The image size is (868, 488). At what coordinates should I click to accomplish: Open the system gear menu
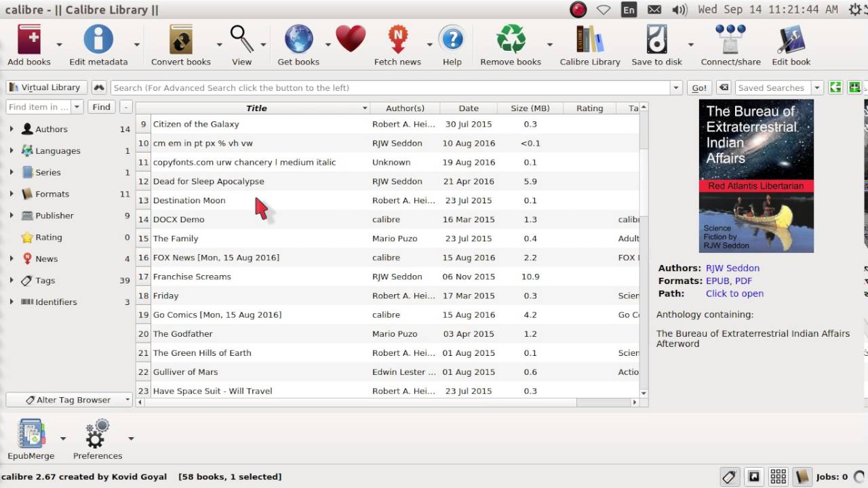855,9
